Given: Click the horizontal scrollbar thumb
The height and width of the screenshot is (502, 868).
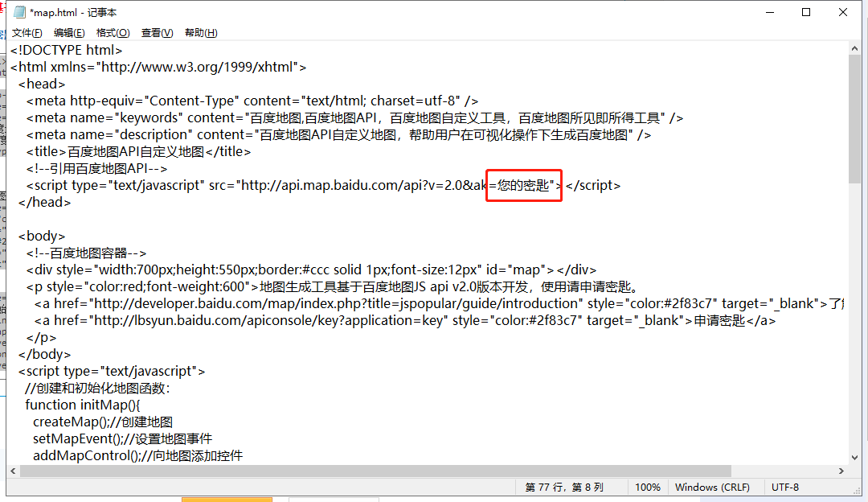Looking at the screenshot, I should (x=375, y=471).
